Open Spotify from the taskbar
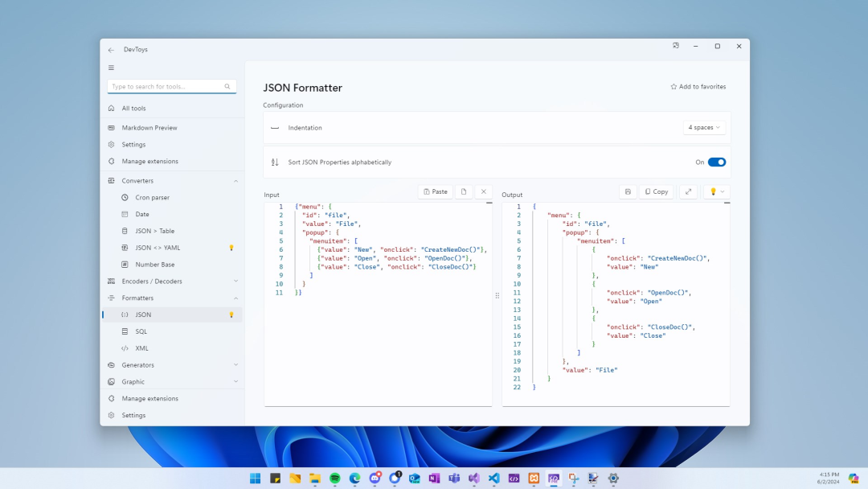 335,478
